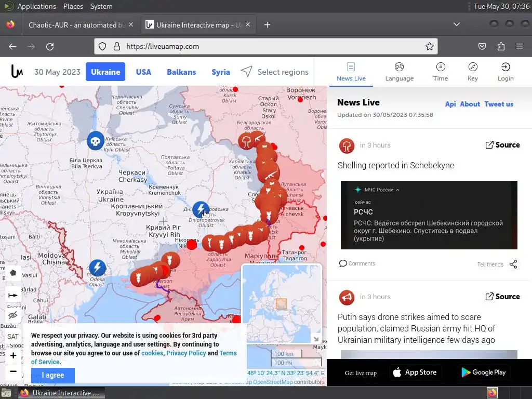Open the МЧС России screenshot image
Image resolution: width=532 pixels, height=399 pixels.
[429, 215]
